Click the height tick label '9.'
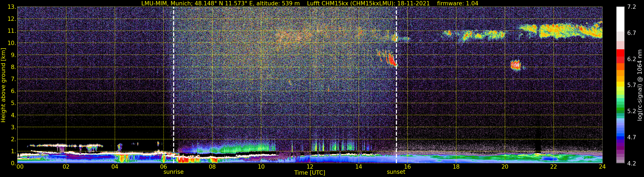The width and height of the screenshot is (644, 177). (x=13, y=55)
